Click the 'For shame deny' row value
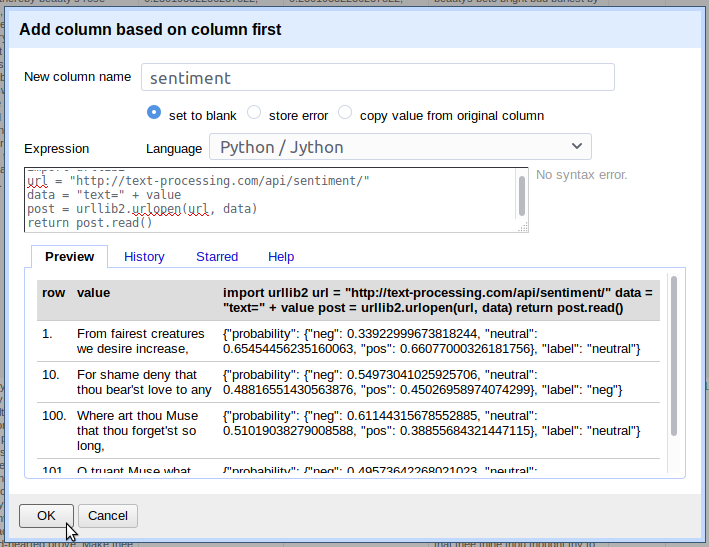 144,382
